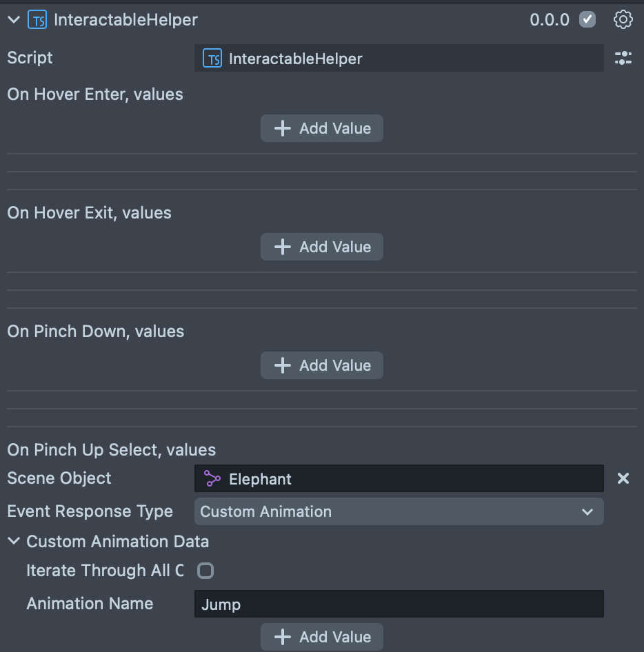Collapse the Custom Animation Data section
644x652 pixels.
[14, 542]
